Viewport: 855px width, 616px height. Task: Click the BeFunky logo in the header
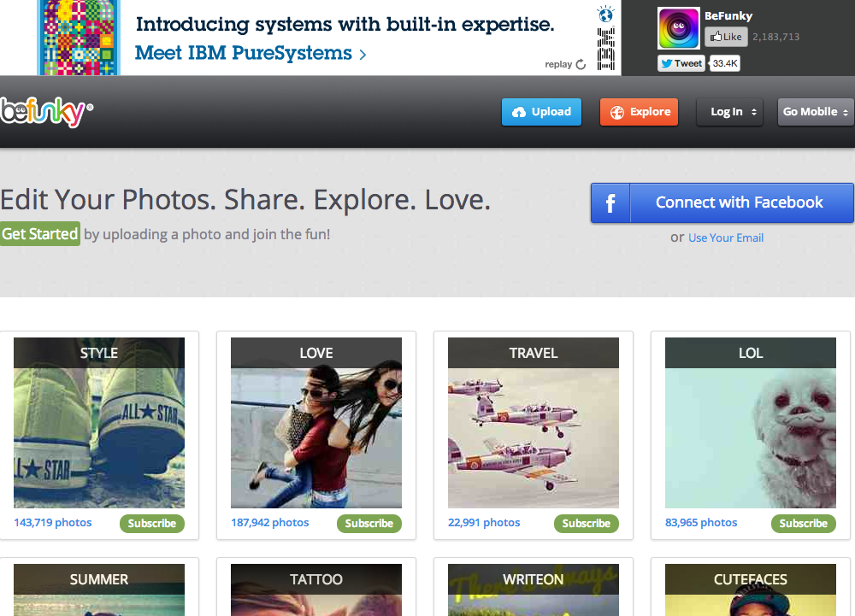[44, 112]
